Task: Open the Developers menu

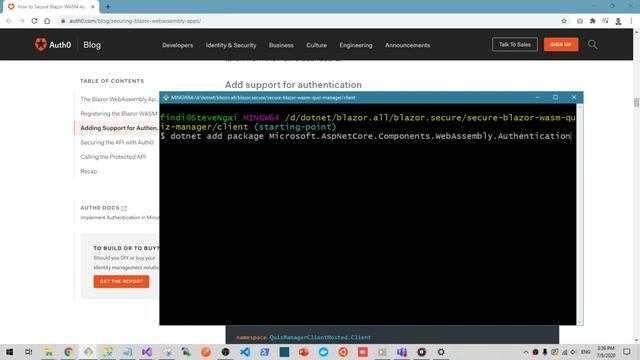Action: coord(178,45)
